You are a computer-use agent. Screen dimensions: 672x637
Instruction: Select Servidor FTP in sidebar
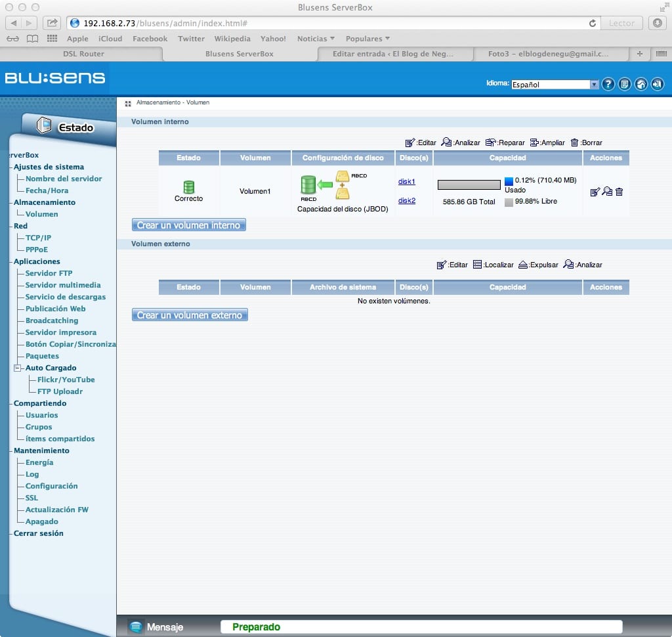tap(49, 273)
